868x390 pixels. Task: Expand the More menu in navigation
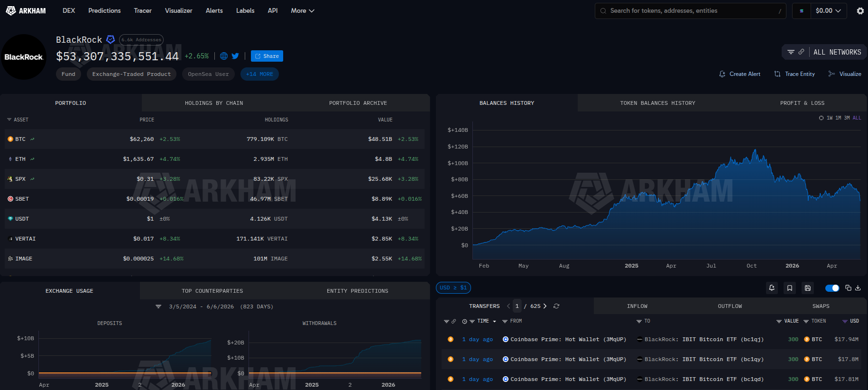pos(303,10)
